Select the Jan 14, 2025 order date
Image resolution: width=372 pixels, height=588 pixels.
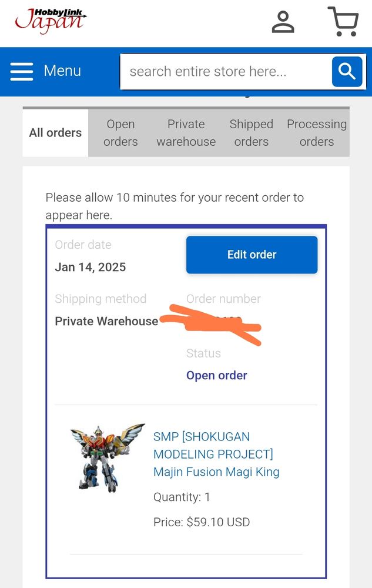[91, 267]
